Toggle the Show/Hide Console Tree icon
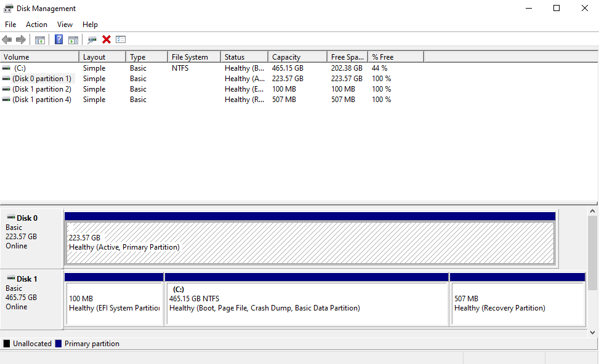 (x=40, y=40)
